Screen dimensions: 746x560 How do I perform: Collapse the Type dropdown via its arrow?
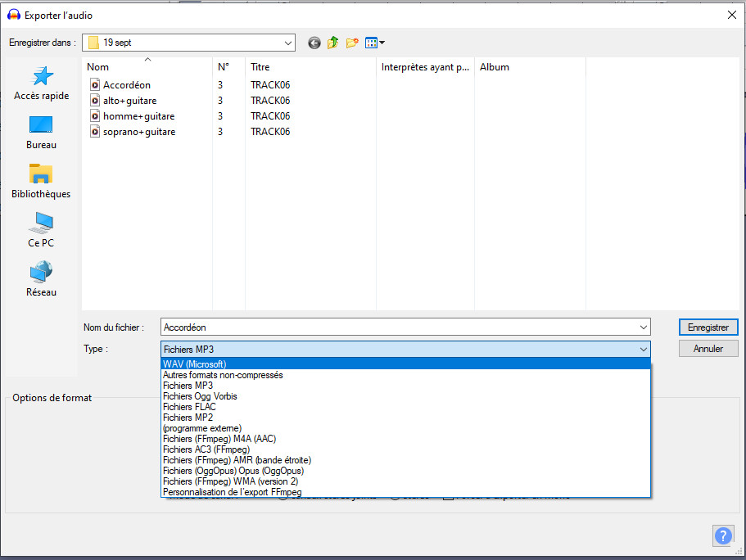point(644,350)
